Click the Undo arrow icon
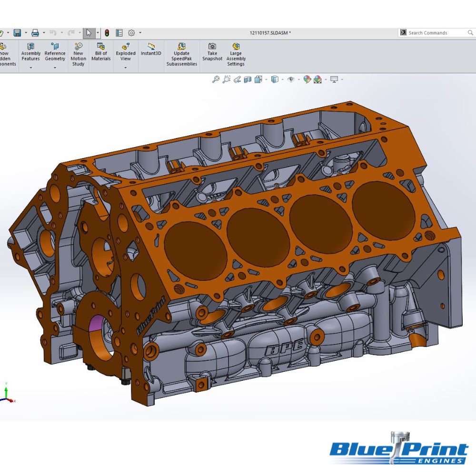This screenshot has height=476, width=476. click(x=53, y=33)
